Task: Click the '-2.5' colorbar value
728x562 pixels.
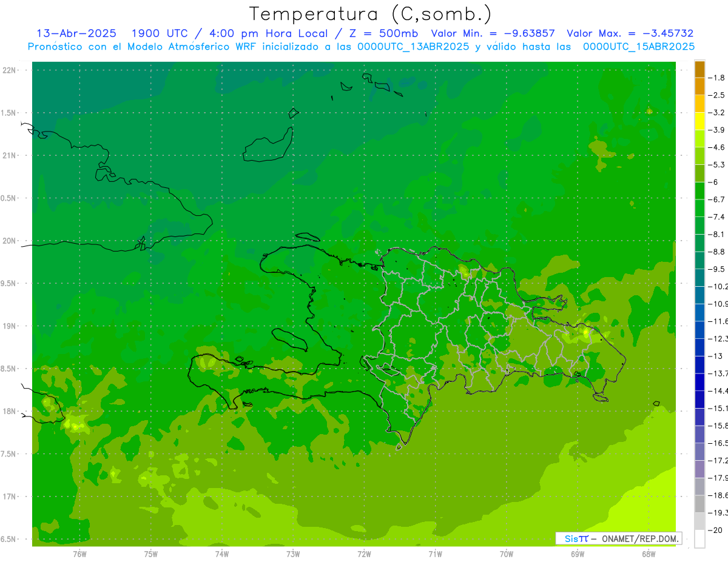Action: point(718,95)
